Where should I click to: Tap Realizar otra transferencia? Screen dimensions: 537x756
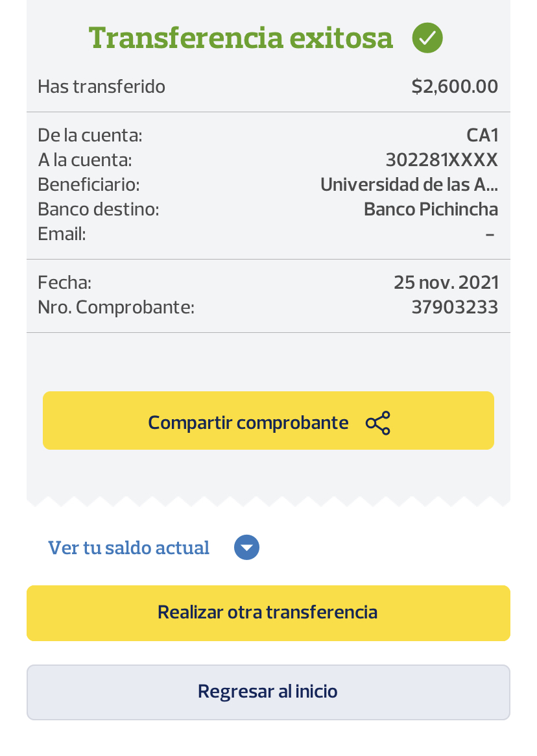pos(268,613)
